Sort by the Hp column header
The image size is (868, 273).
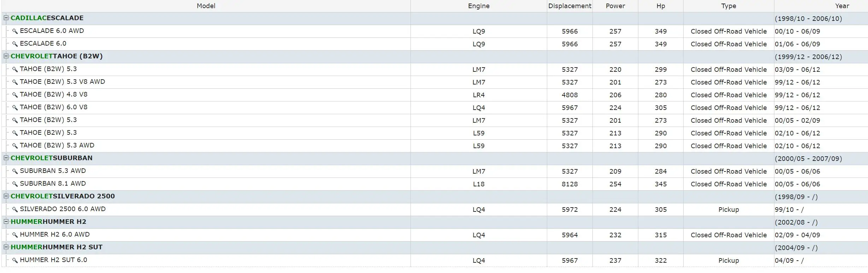click(x=661, y=6)
